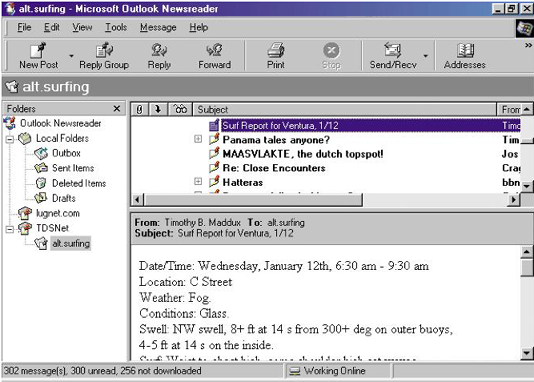Open the New Post dropdown arrow
Image resolution: width=534 pixels, height=382 pixels.
(72, 55)
